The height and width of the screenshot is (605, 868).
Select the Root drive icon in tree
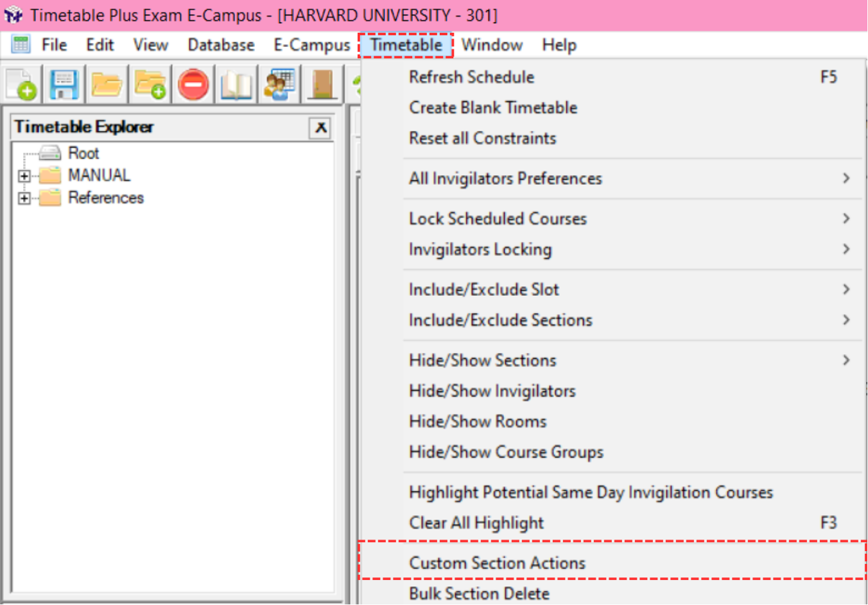pyautogui.click(x=49, y=153)
